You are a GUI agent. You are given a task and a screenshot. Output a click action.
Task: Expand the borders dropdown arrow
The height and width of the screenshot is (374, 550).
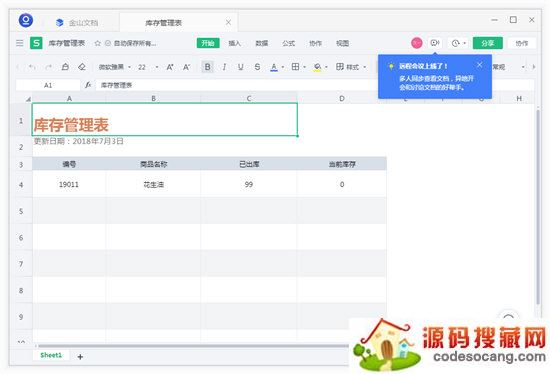[304, 67]
